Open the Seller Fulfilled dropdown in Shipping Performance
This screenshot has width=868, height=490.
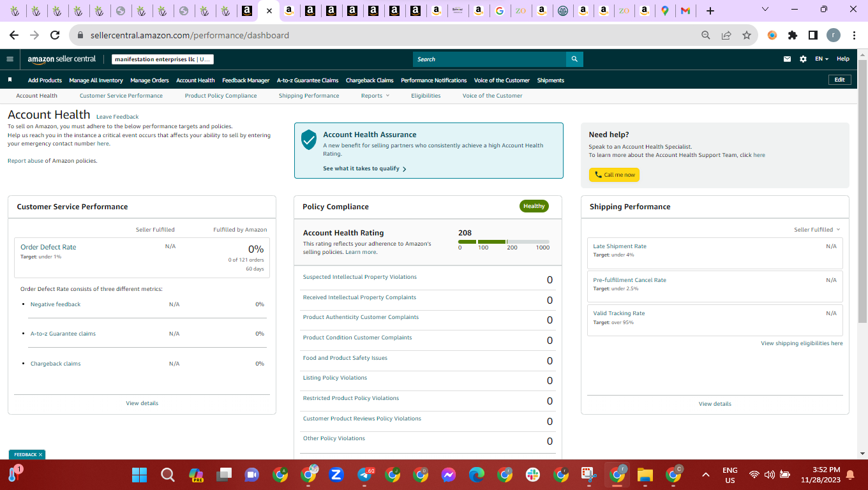[x=817, y=230]
